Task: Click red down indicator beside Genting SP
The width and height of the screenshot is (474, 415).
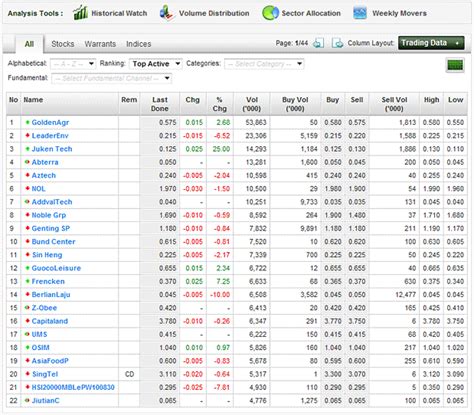Action: pos(27,228)
